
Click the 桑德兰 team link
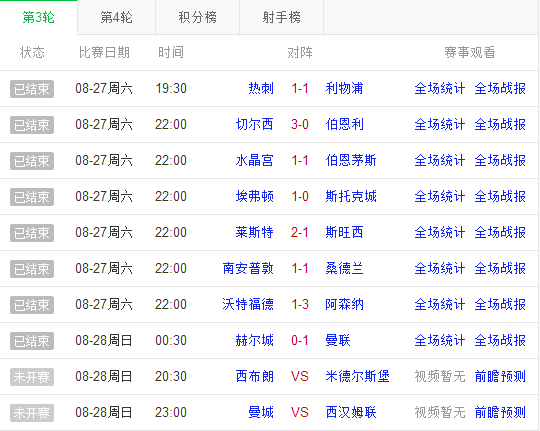[344, 268]
